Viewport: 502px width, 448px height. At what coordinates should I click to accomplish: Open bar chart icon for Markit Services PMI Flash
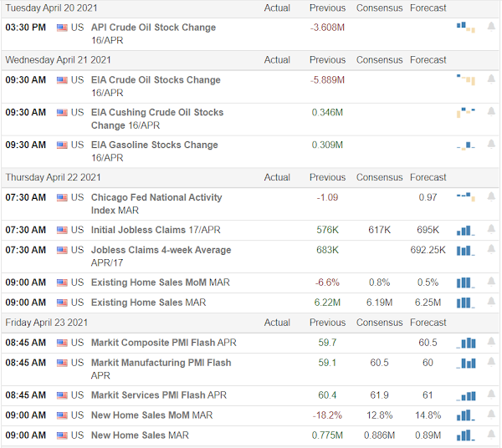coord(466,396)
